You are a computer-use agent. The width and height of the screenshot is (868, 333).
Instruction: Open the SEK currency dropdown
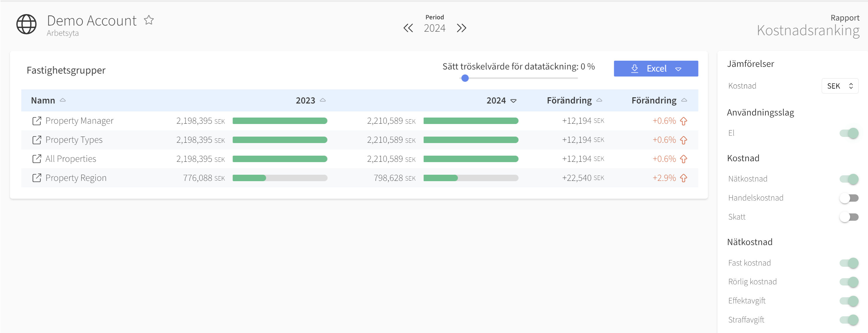coord(839,86)
